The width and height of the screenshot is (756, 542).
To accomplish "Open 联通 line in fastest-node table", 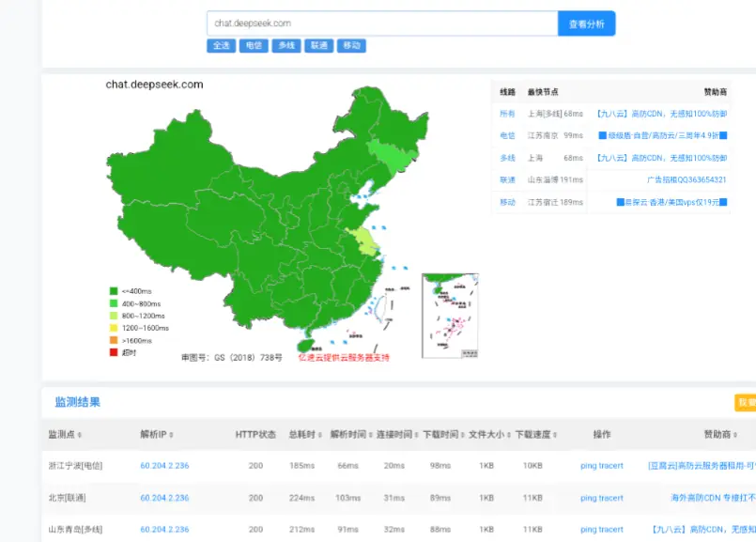I will click(507, 179).
